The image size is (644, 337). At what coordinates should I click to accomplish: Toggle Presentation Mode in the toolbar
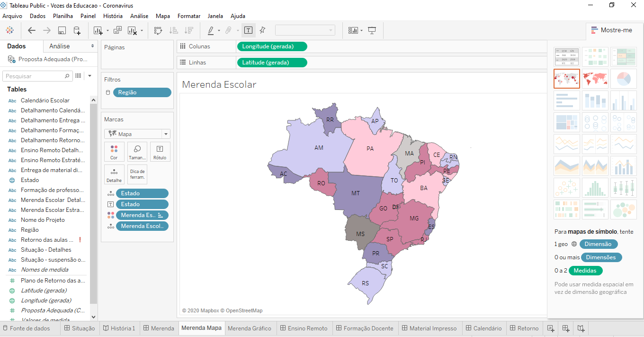372,30
